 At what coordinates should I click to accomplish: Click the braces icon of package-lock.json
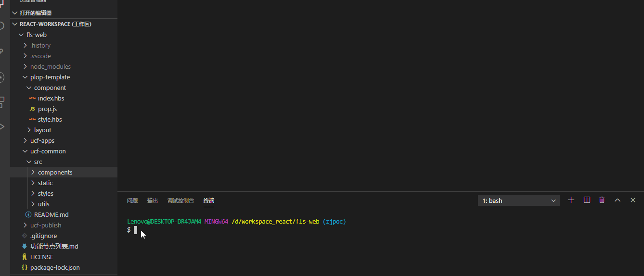(x=25, y=267)
